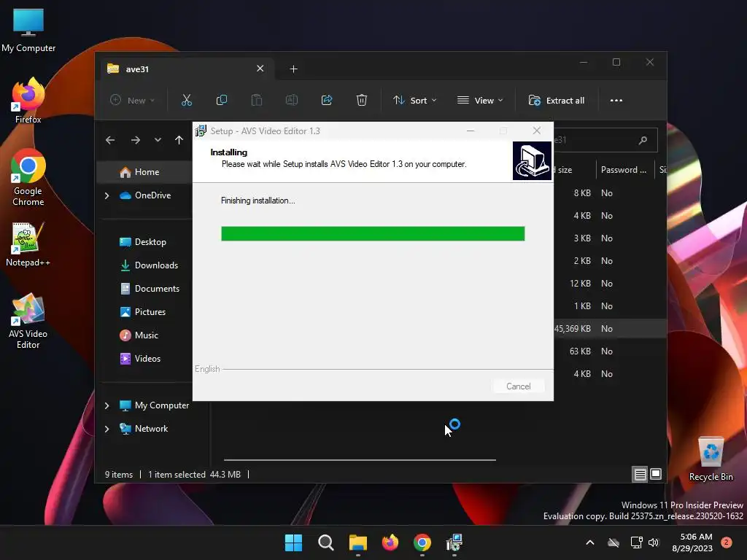747x560 pixels.
Task: Open the See more ellipsis menu in File Explorer
Action: pos(616,101)
